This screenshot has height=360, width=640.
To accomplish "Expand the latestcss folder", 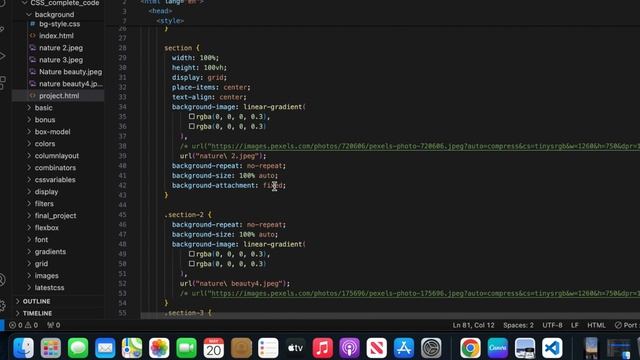I will (x=49, y=288).
